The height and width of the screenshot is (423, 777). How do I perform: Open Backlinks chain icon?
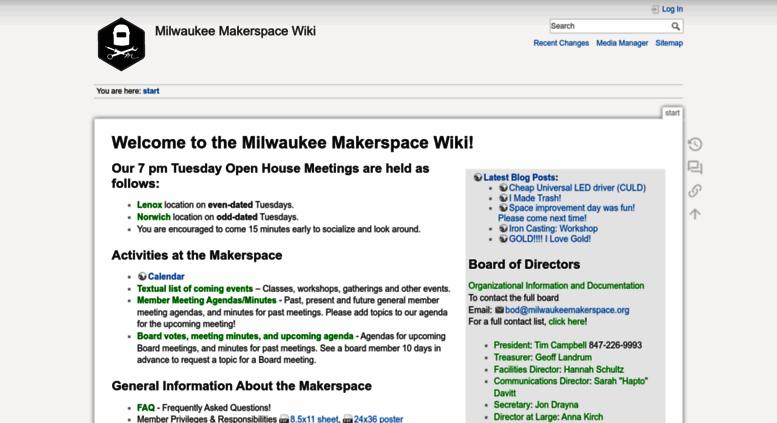coord(695,191)
